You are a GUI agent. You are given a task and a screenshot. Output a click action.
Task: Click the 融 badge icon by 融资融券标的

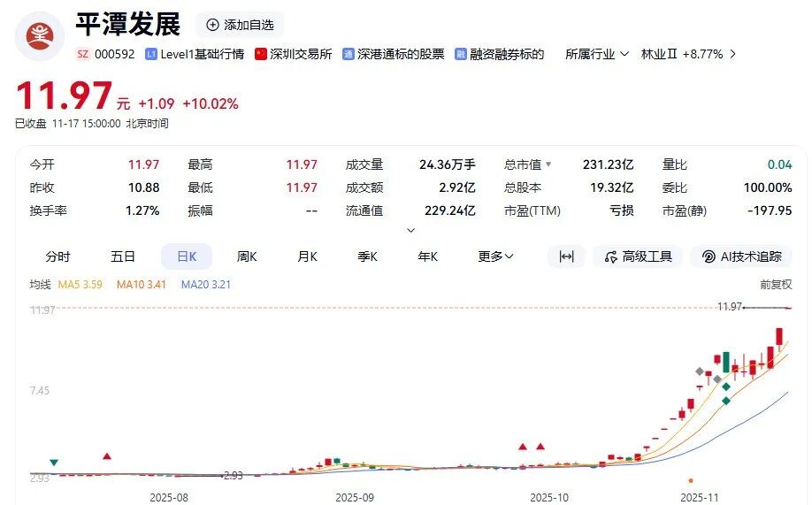pos(460,54)
